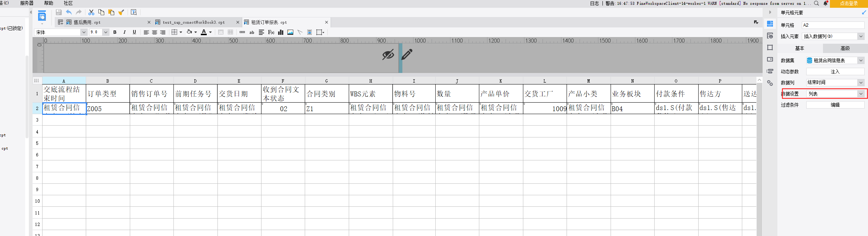Open floating element panel icon
This screenshot has width=868, height=236.
coord(770,47)
